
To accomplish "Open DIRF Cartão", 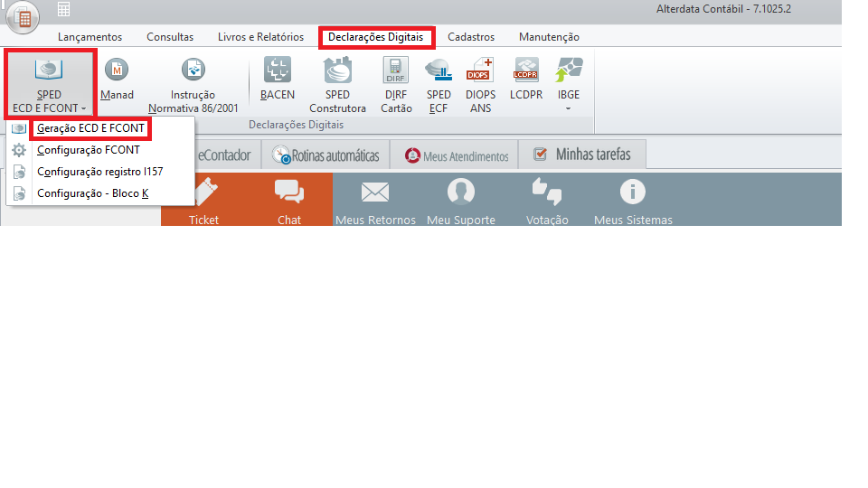I will click(x=396, y=85).
